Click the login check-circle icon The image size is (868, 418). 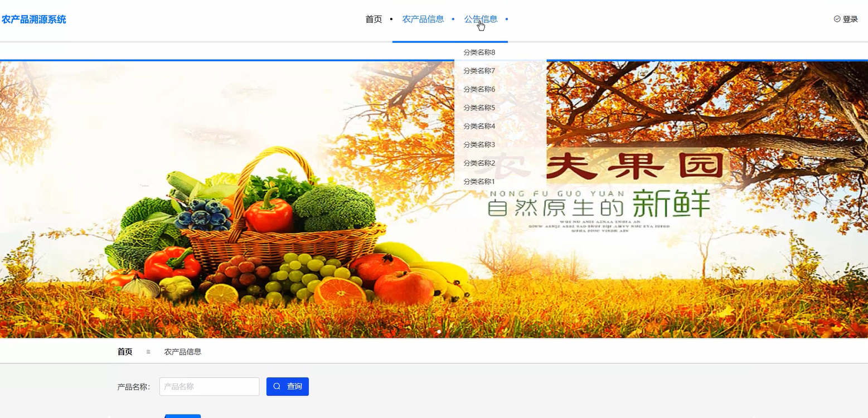pyautogui.click(x=836, y=18)
